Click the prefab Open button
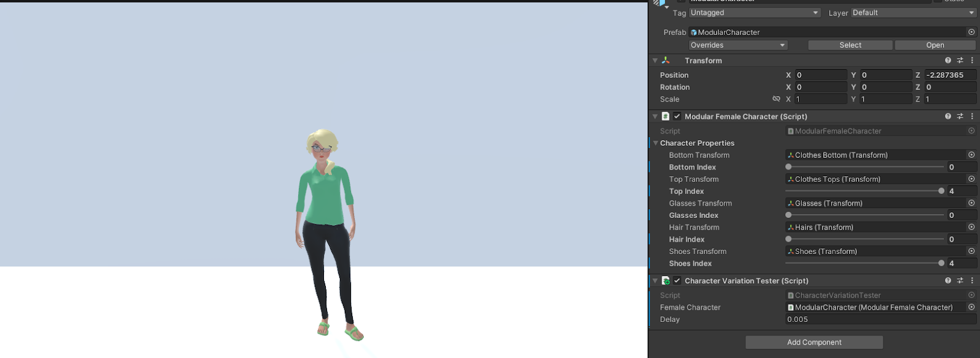Image resolution: width=980 pixels, height=358 pixels. [935, 45]
